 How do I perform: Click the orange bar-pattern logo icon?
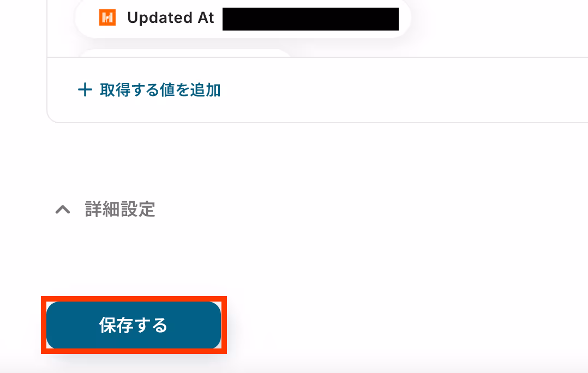107,17
